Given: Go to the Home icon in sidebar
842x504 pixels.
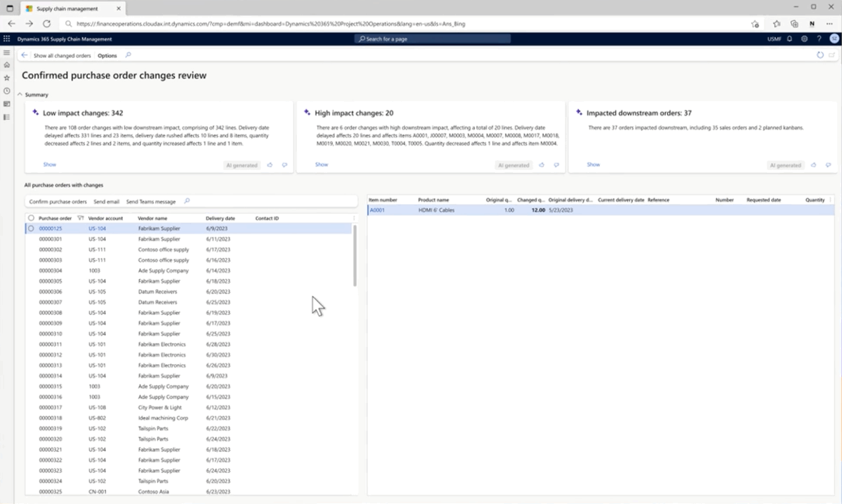Looking at the screenshot, I should pos(7,65).
